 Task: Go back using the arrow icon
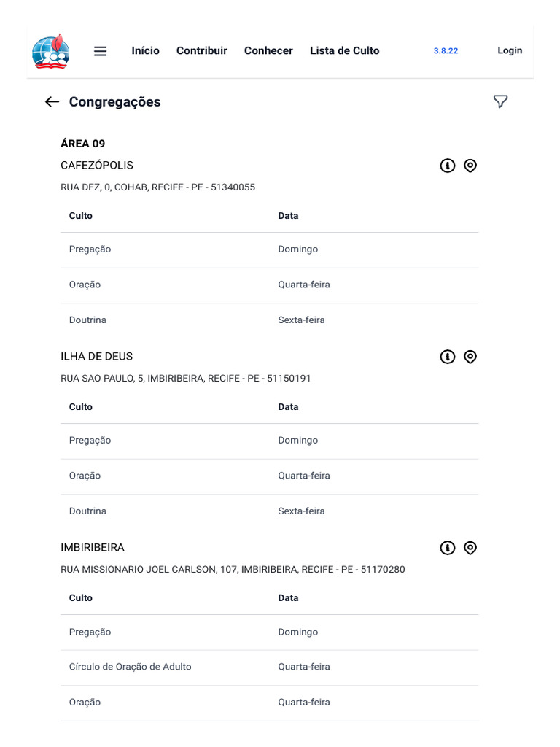[x=52, y=102]
